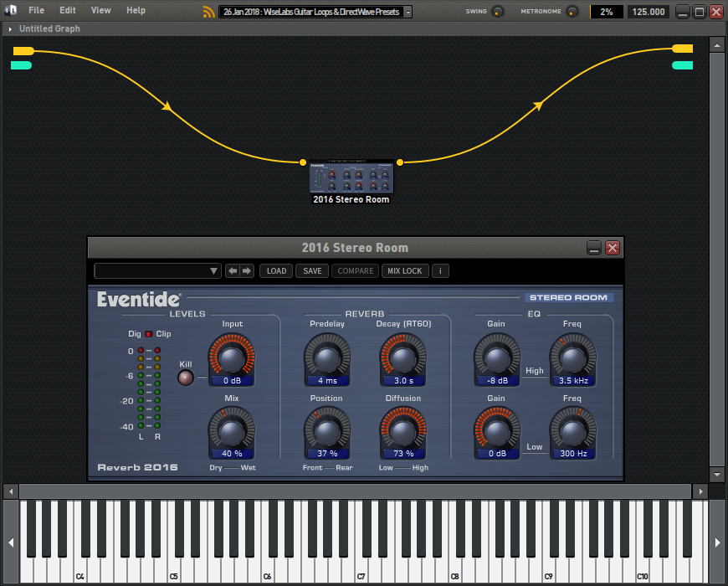Click the 3.0 s Decay value field
The image size is (728, 586).
(x=403, y=381)
